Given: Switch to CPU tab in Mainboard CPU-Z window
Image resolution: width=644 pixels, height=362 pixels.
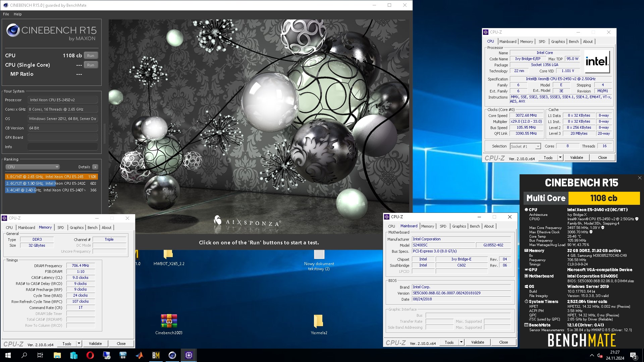Looking at the screenshot, I should [x=392, y=226].
